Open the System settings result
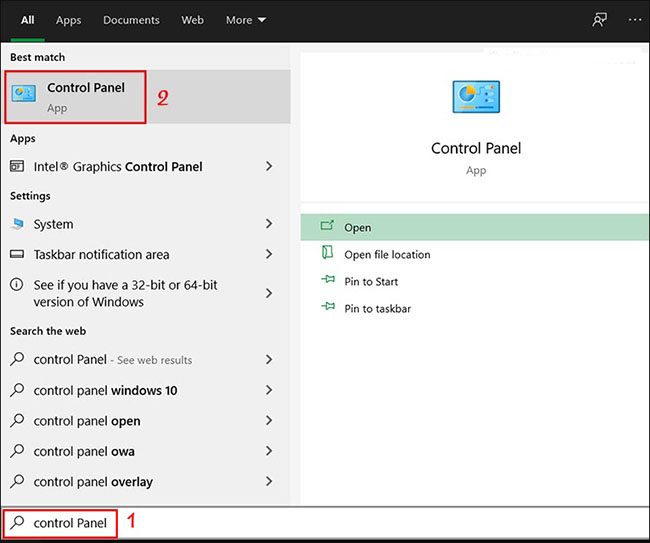Image resolution: width=650 pixels, height=543 pixels. coord(146,224)
